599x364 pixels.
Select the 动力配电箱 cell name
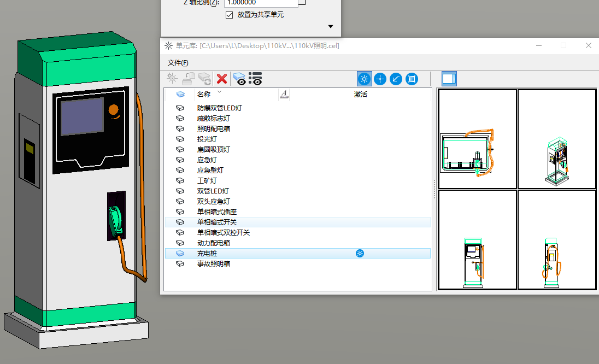tap(214, 243)
